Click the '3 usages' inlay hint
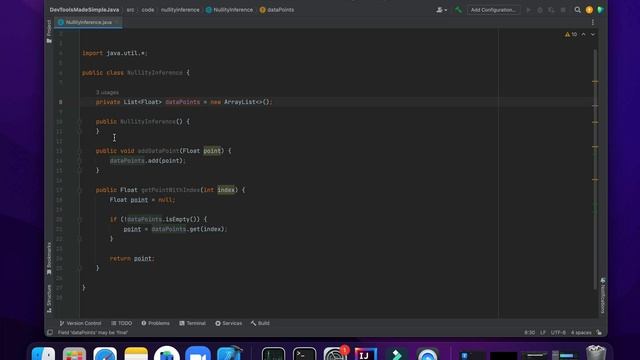Viewport: 640px width, 360px height. 107,93
